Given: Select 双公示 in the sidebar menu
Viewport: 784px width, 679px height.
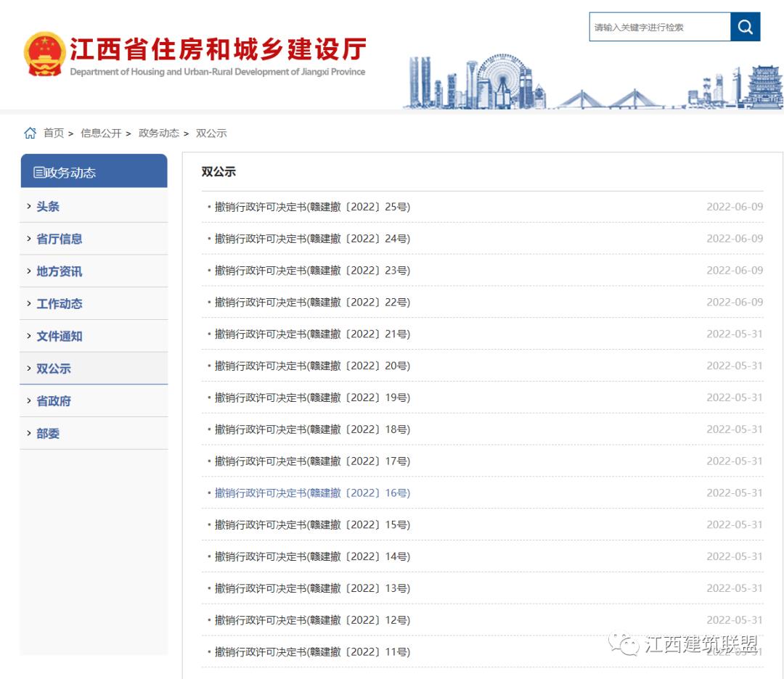Looking at the screenshot, I should tap(52, 368).
